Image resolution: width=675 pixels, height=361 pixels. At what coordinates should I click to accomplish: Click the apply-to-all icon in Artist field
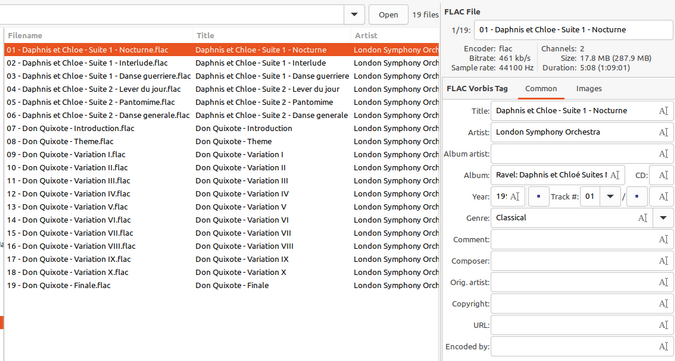coord(663,133)
